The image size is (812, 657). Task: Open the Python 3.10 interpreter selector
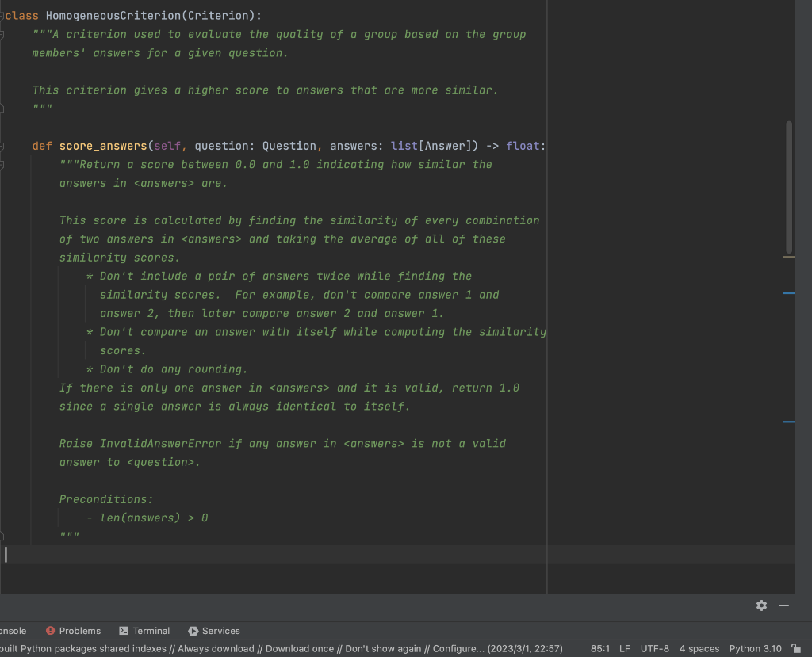(x=755, y=648)
